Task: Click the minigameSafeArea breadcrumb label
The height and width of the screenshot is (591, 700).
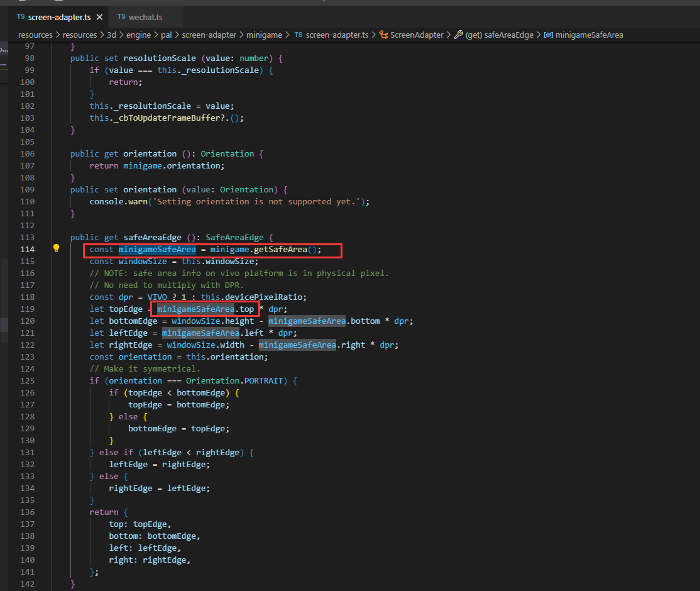Action: (589, 35)
